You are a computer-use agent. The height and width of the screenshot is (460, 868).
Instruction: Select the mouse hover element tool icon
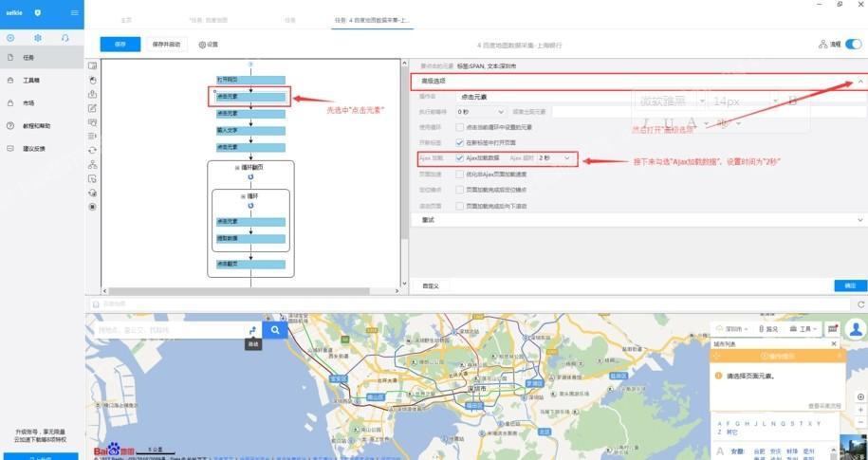(x=92, y=179)
